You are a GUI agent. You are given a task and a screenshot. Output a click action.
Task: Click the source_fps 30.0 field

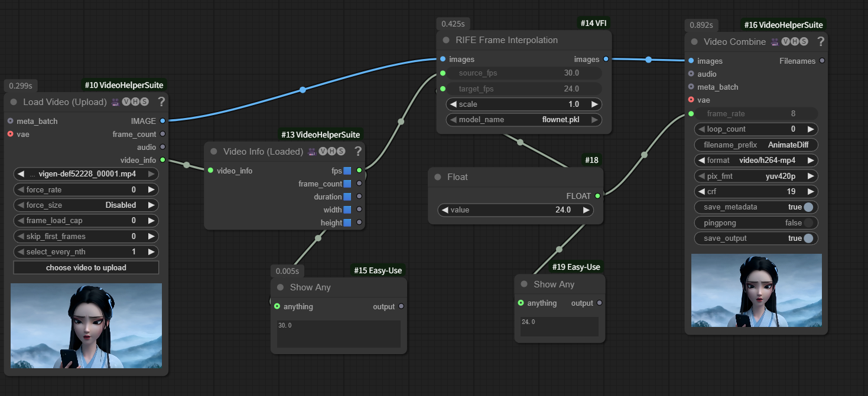click(524, 73)
